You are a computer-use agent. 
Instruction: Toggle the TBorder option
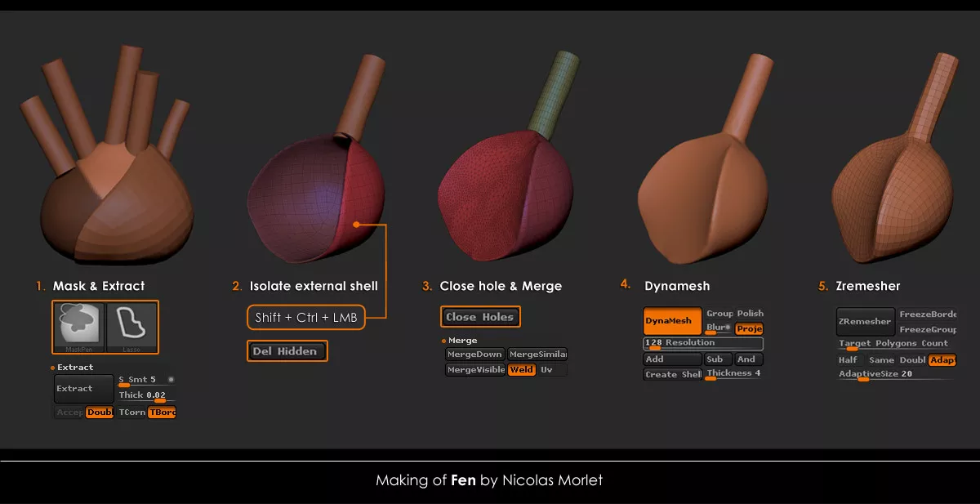(x=161, y=413)
